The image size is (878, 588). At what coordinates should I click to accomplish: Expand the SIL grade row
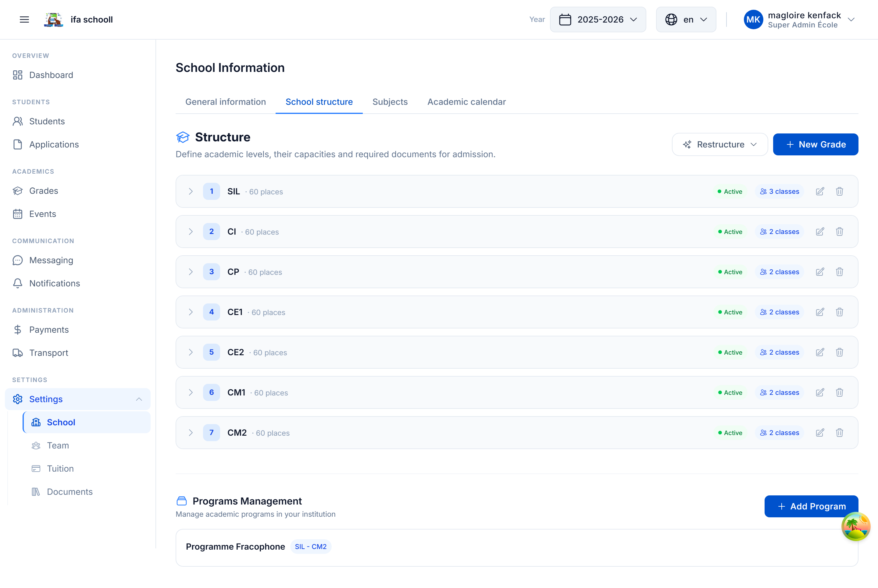point(191,191)
